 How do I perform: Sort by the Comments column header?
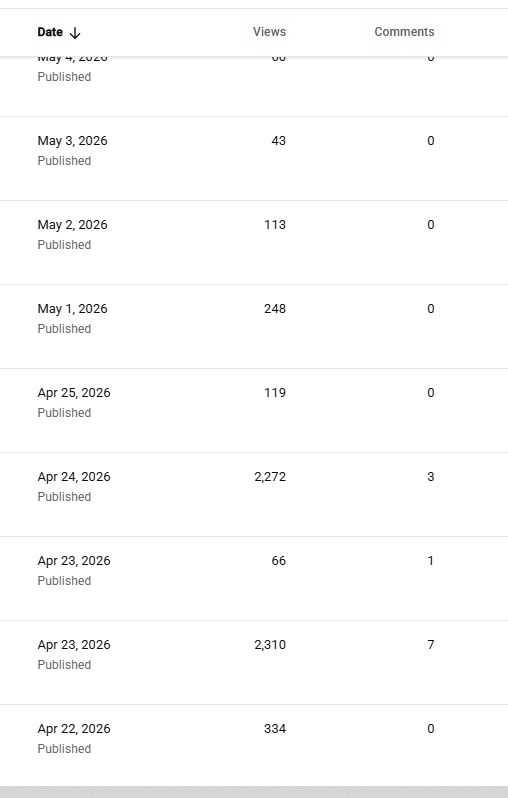pos(404,32)
